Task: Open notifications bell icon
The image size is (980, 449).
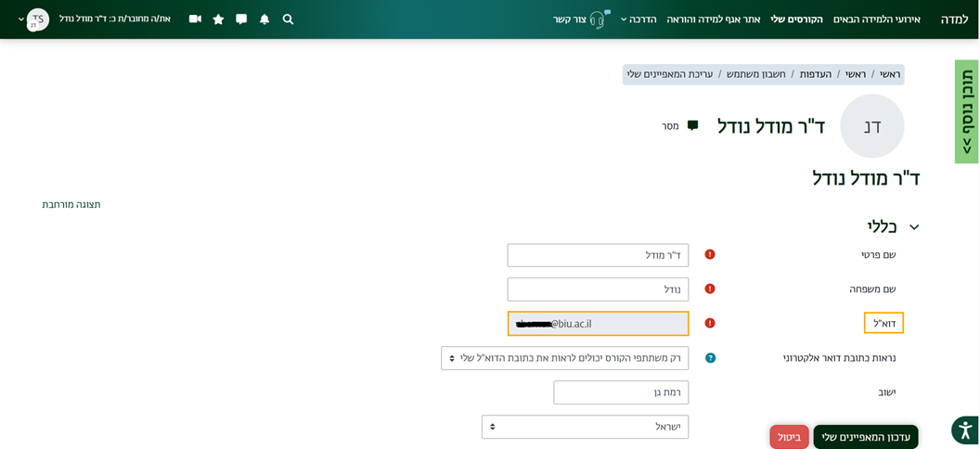Action: pos(264,19)
